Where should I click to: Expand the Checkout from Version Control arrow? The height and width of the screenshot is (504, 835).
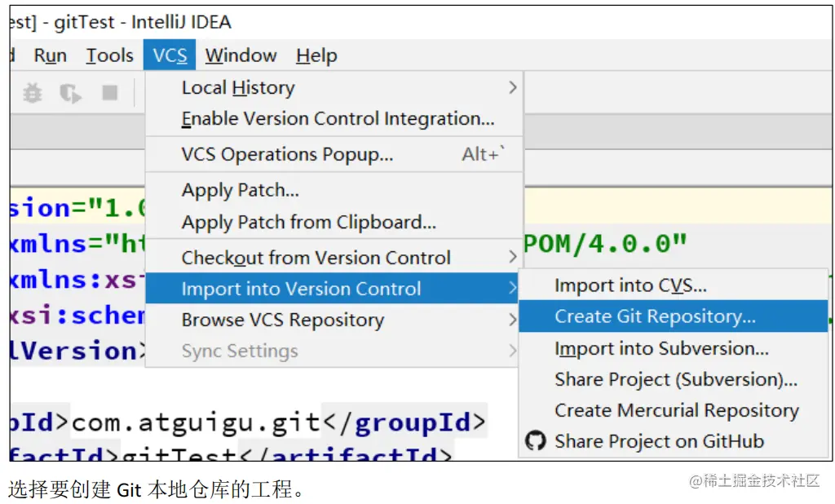pyautogui.click(x=512, y=257)
